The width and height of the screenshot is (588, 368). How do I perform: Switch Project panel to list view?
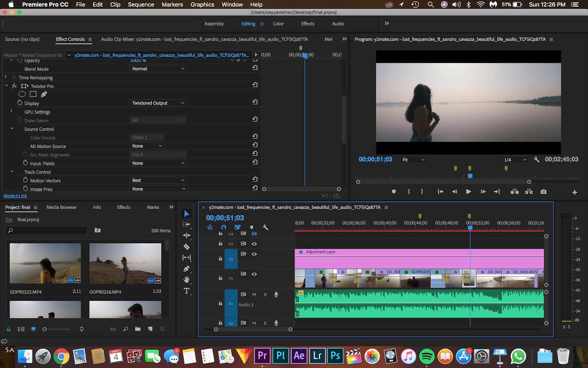pos(21,329)
